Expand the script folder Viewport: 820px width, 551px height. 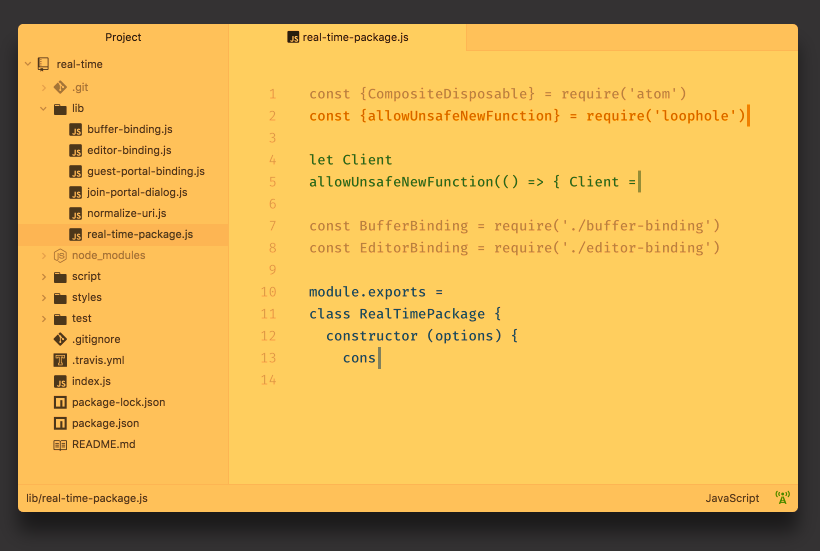click(43, 276)
